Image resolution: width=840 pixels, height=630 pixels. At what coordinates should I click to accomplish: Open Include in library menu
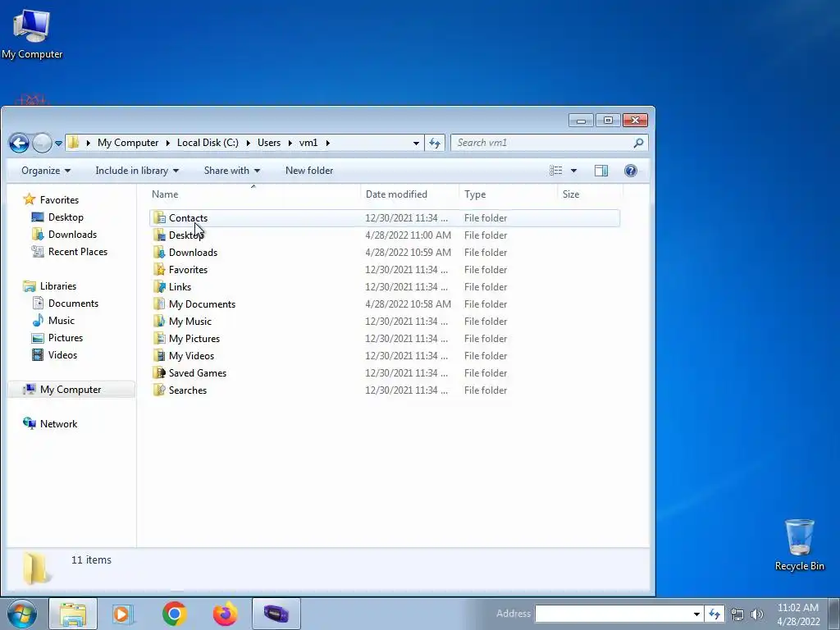tap(137, 171)
